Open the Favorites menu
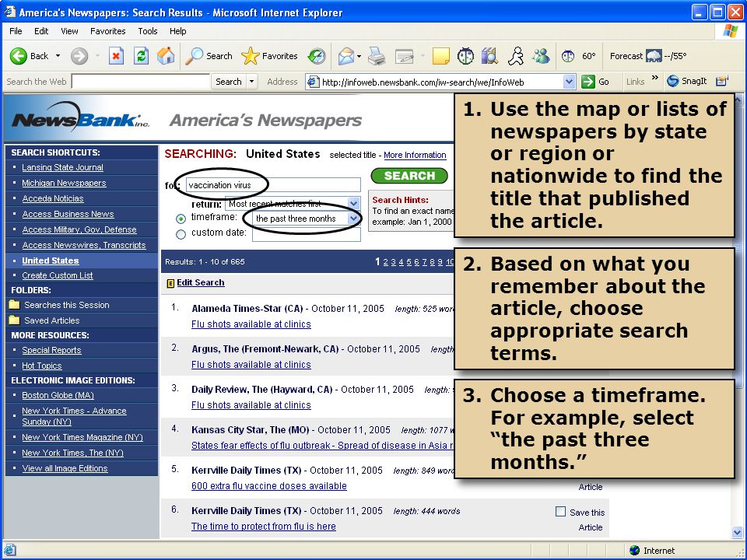This screenshot has height=560, width=747. (x=107, y=31)
